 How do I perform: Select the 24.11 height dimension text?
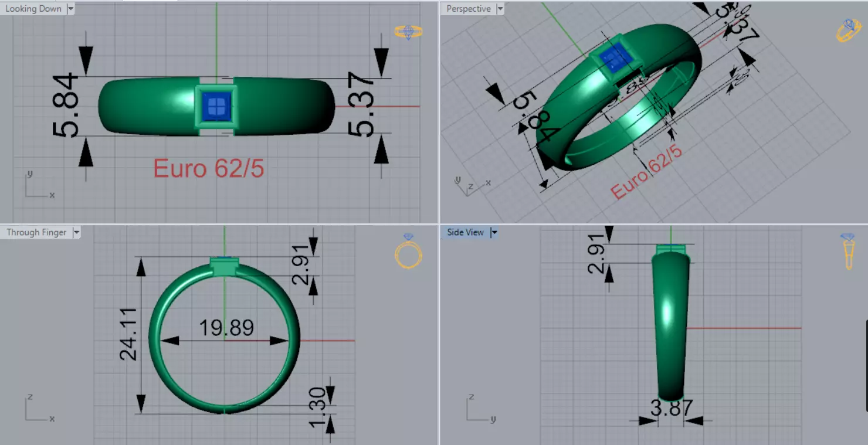pos(128,334)
